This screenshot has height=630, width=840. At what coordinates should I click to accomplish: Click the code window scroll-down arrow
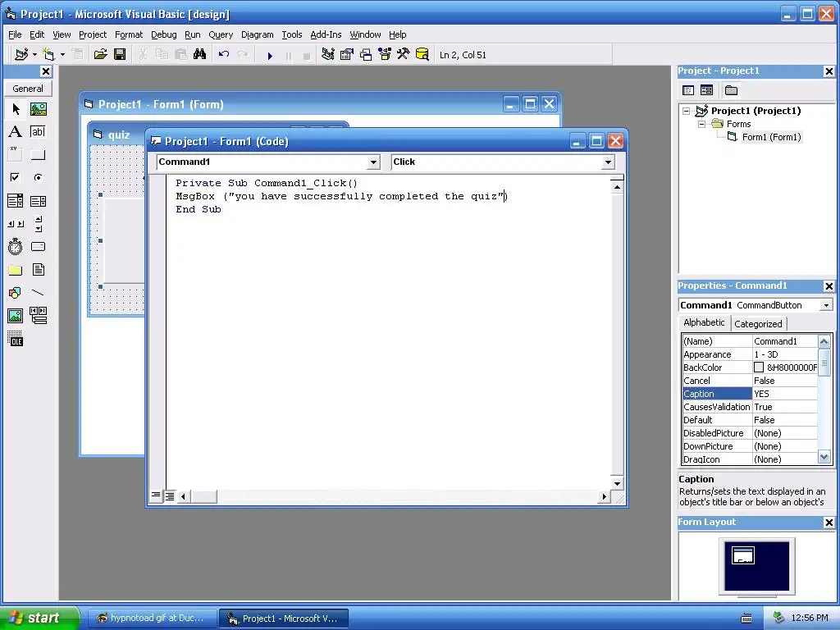coord(617,483)
